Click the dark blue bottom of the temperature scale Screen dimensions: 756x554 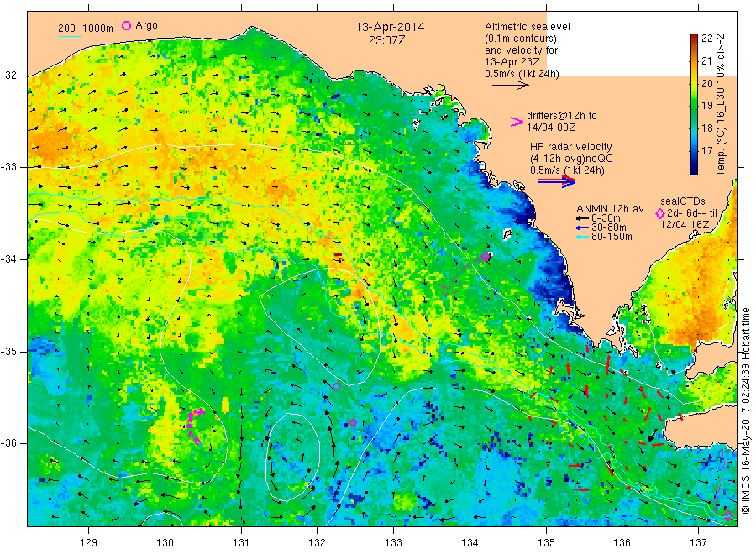click(x=694, y=170)
